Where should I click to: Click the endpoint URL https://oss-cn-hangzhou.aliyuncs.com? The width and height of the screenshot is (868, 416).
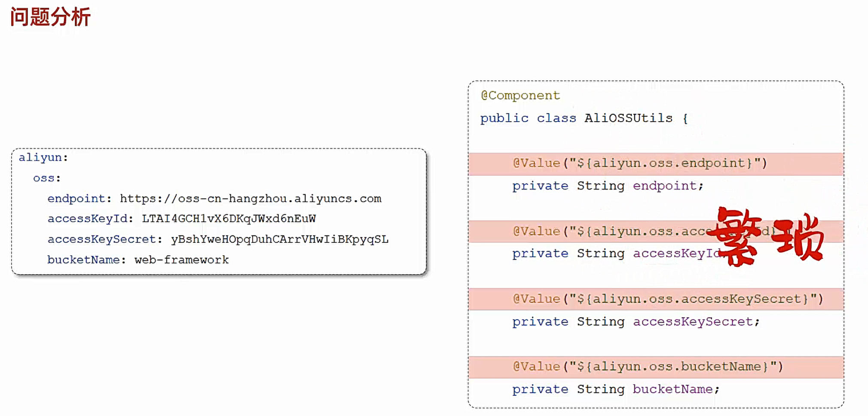point(251,199)
